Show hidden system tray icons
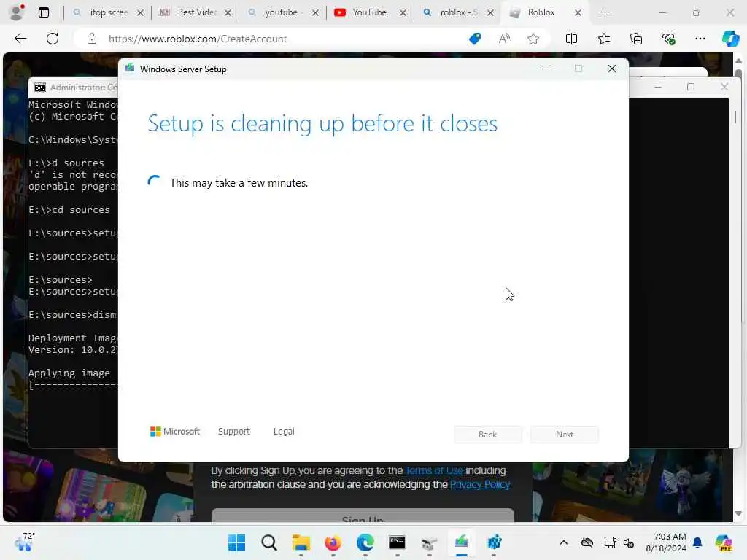 point(564,542)
